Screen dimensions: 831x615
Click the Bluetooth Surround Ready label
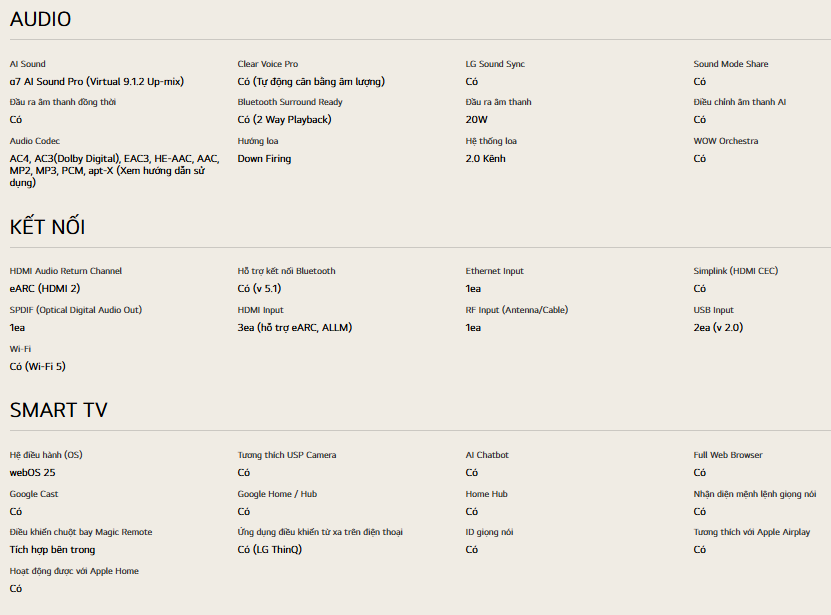click(x=290, y=102)
